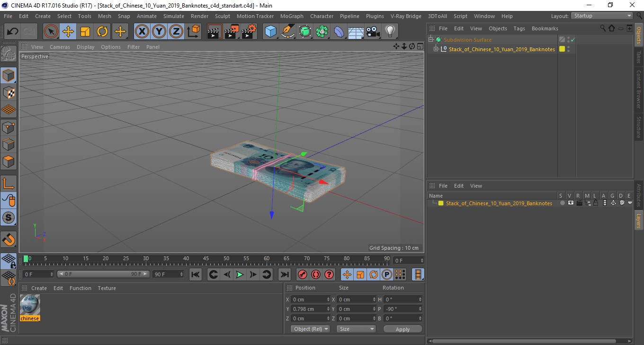The width and height of the screenshot is (644, 345).
Task: Go to end of animation
Action: [x=284, y=274]
